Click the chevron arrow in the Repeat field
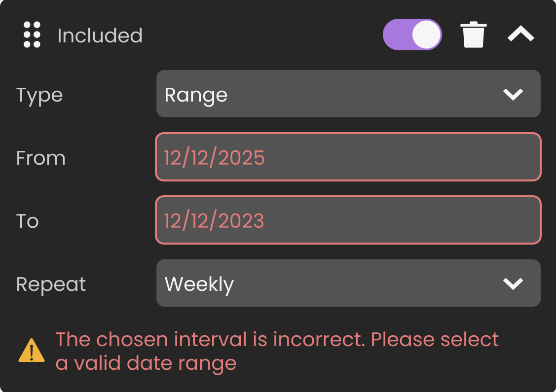Screen dimensions: 556x392 pyautogui.click(x=513, y=284)
